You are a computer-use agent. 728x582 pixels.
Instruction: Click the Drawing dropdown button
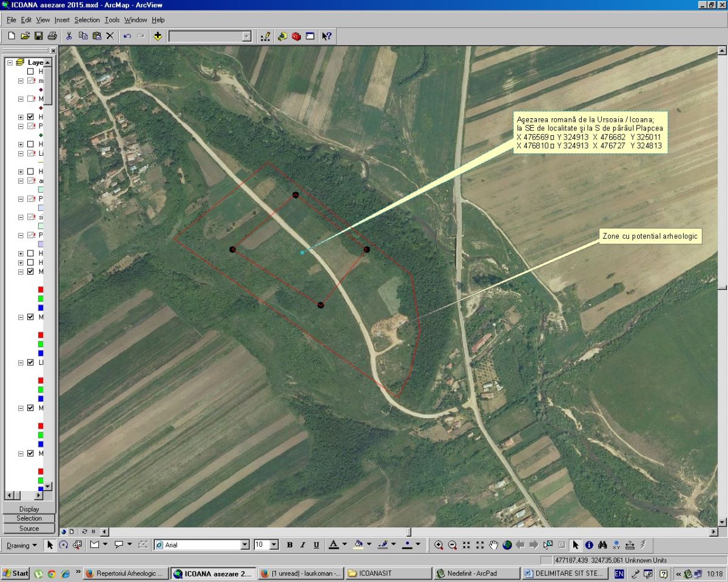(x=22, y=545)
